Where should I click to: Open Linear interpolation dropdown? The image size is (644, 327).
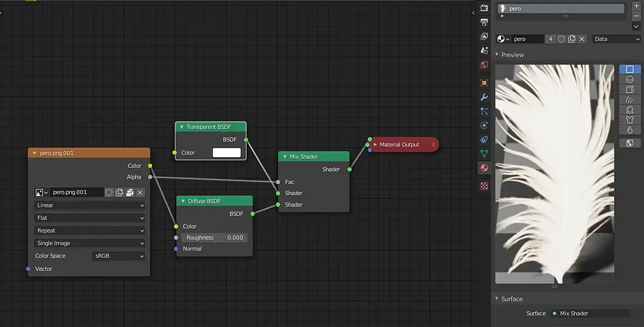point(90,205)
